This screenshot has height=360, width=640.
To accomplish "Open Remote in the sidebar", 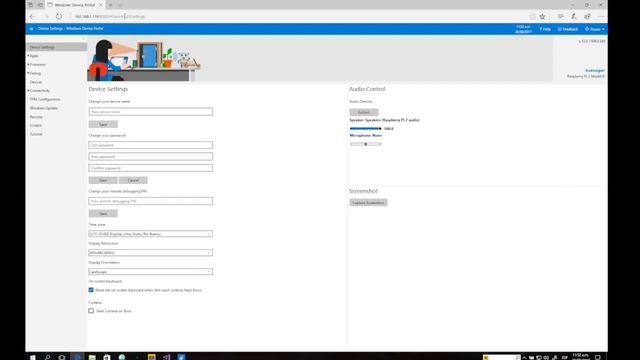I will click(x=36, y=117).
